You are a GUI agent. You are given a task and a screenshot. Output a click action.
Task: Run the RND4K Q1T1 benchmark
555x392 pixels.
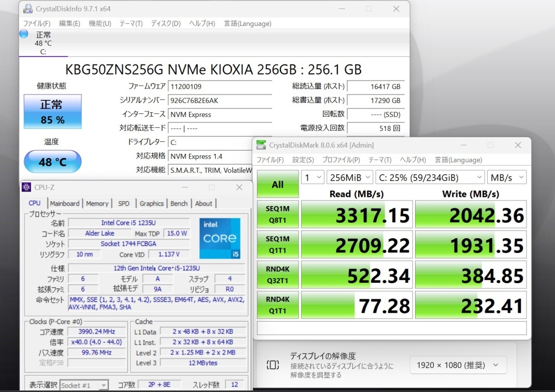277,304
